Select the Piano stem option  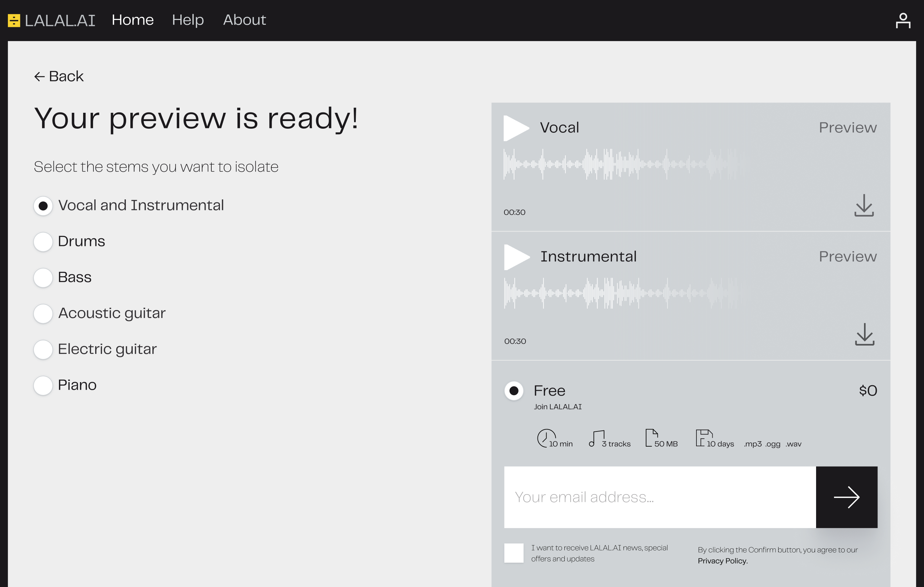tap(43, 386)
